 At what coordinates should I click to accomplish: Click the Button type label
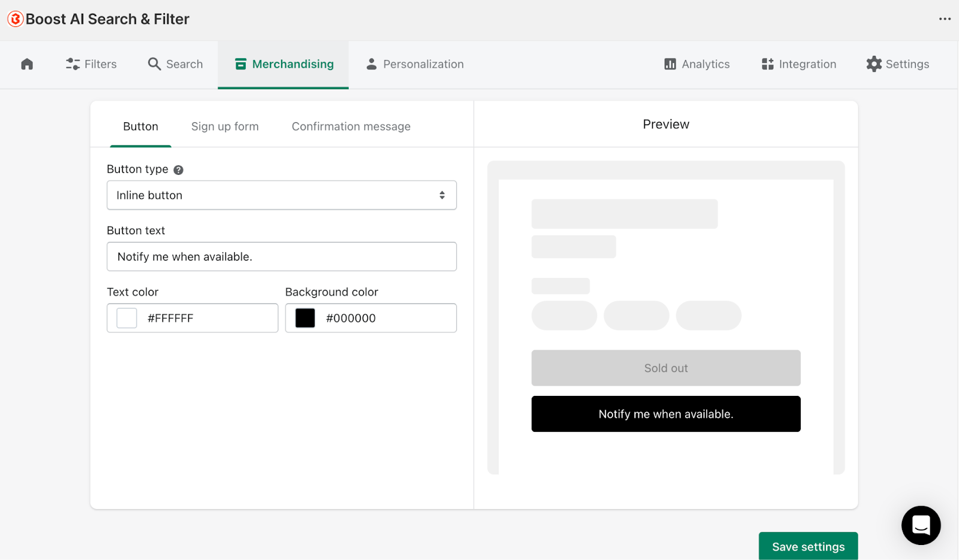point(137,169)
